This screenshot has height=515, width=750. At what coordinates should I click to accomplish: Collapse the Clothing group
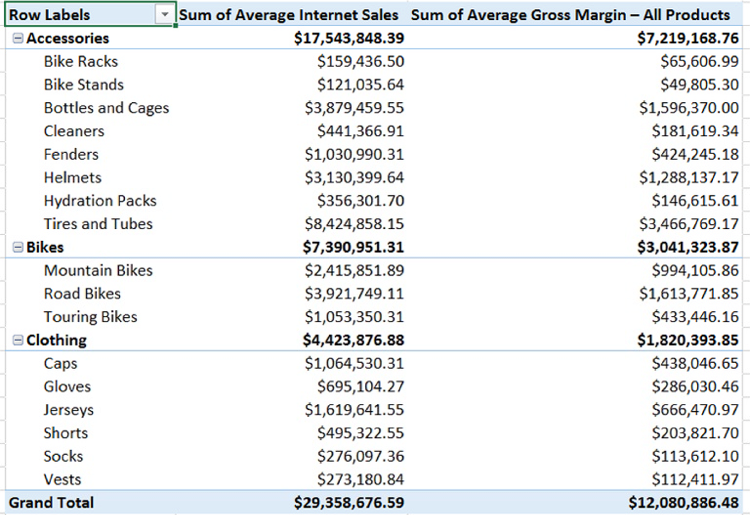coord(18,340)
